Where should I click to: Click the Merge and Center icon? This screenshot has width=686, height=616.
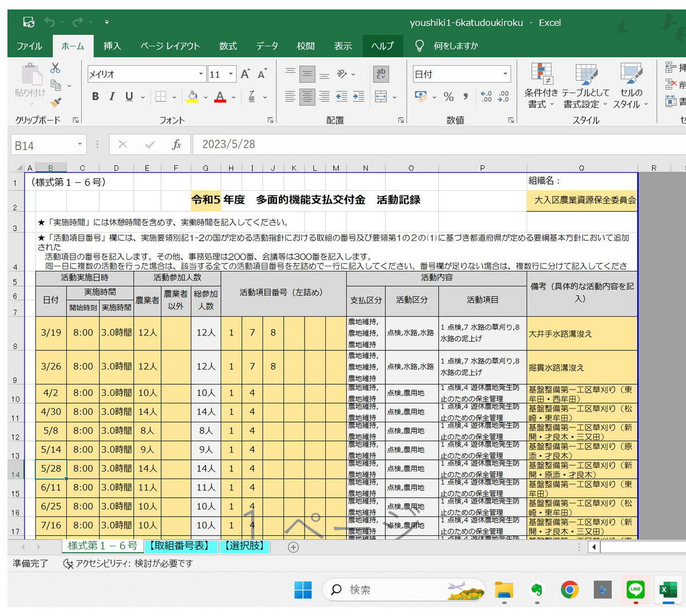click(x=381, y=97)
